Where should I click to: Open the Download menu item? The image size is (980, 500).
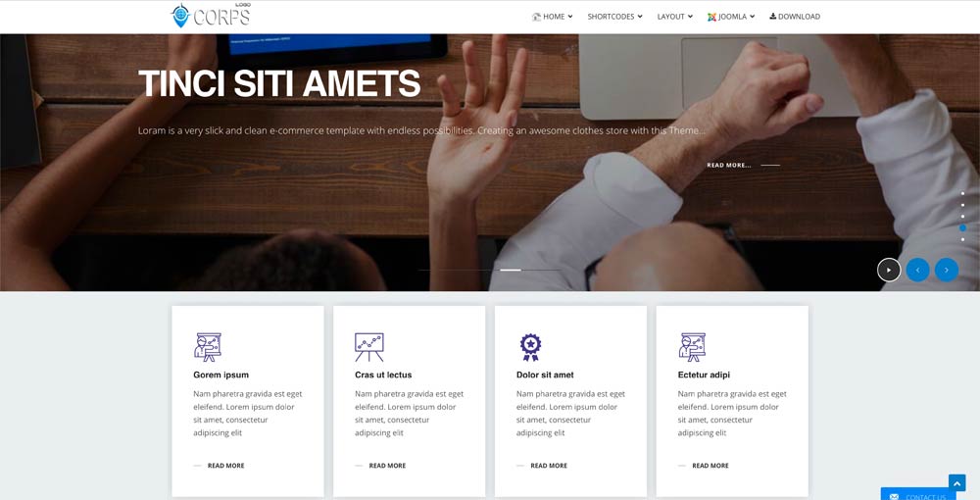tap(795, 17)
